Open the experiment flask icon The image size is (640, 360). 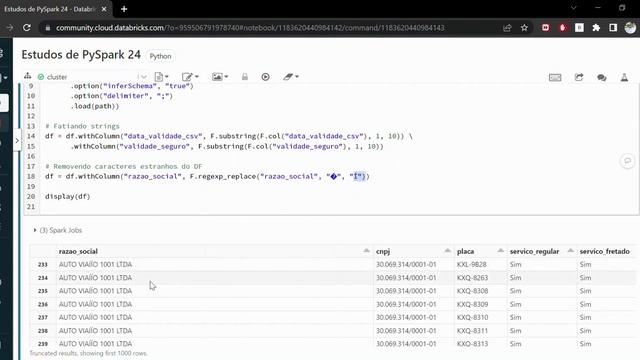click(x=624, y=77)
